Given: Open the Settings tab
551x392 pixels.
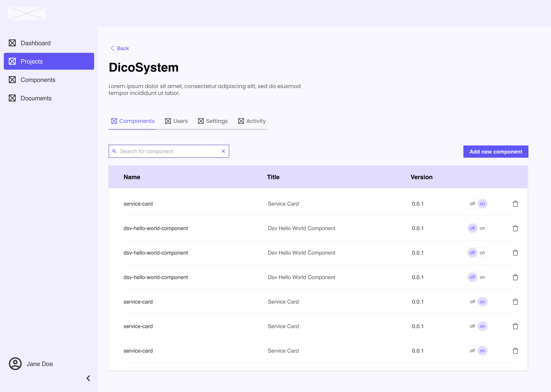Looking at the screenshot, I should (213, 121).
